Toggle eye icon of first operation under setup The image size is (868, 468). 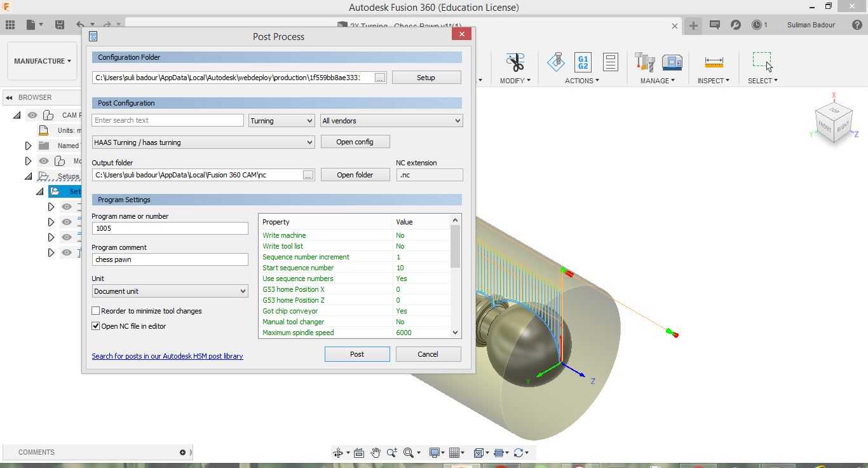coord(67,207)
